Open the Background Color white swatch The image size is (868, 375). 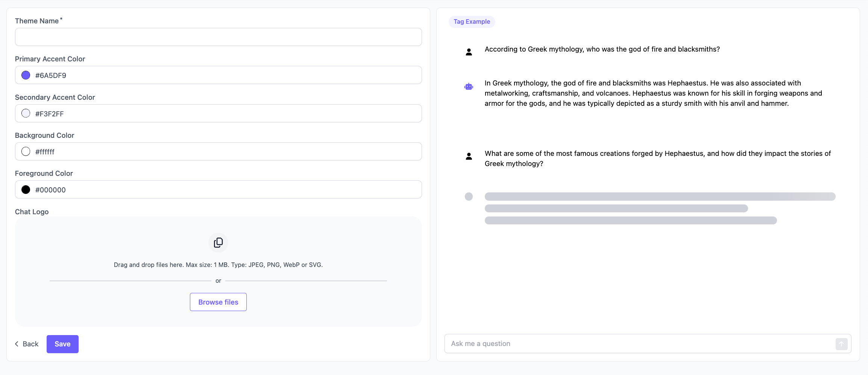pos(26,151)
